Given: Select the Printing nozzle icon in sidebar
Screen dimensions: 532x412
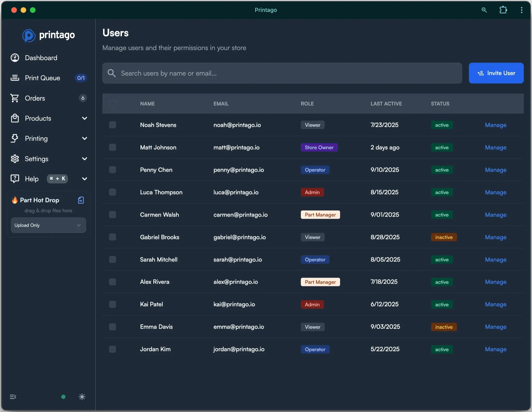Looking at the screenshot, I should point(15,138).
